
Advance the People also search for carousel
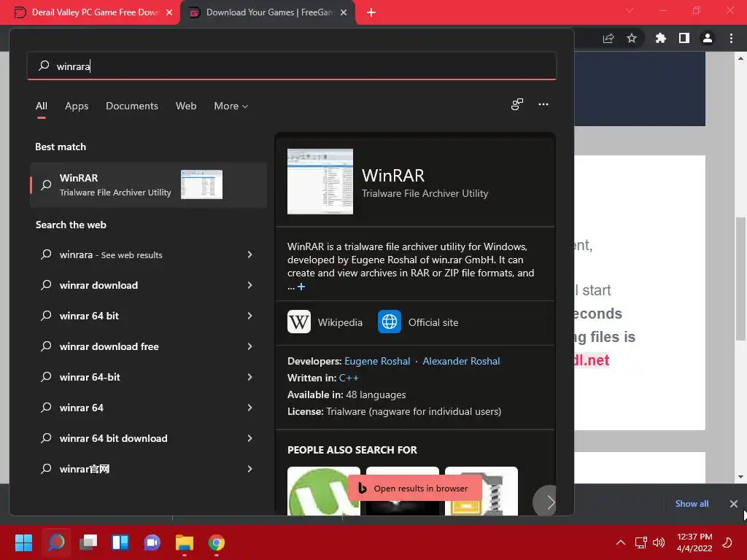pos(546,502)
